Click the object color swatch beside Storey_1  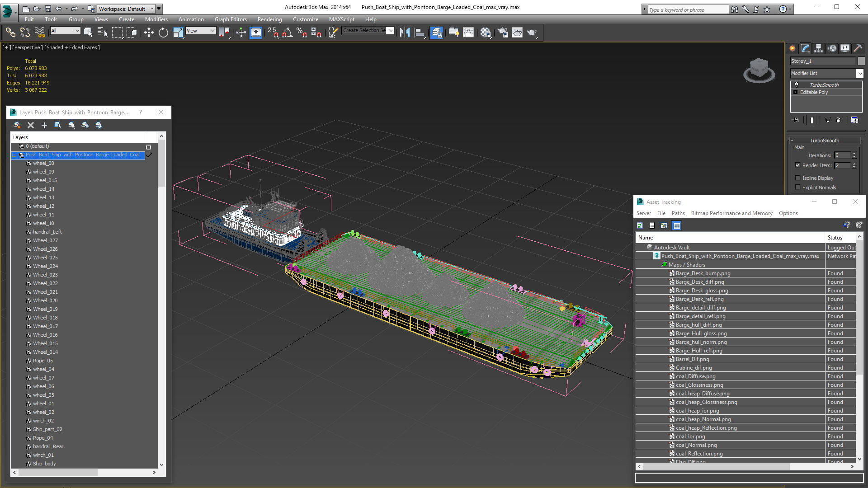click(x=861, y=61)
